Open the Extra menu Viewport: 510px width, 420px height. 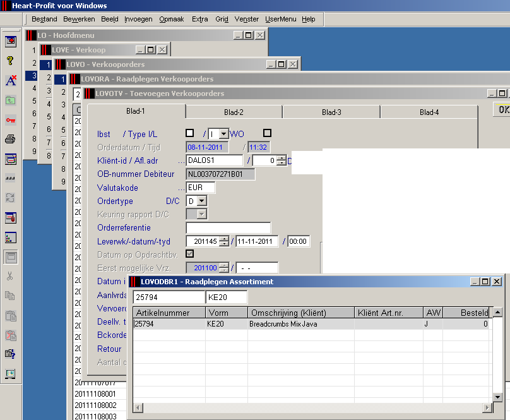click(x=199, y=19)
